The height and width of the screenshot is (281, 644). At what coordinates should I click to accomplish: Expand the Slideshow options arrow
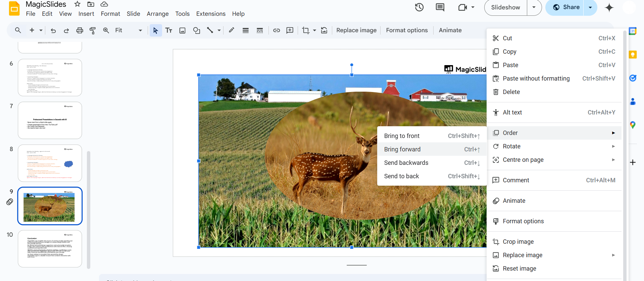tap(534, 7)
